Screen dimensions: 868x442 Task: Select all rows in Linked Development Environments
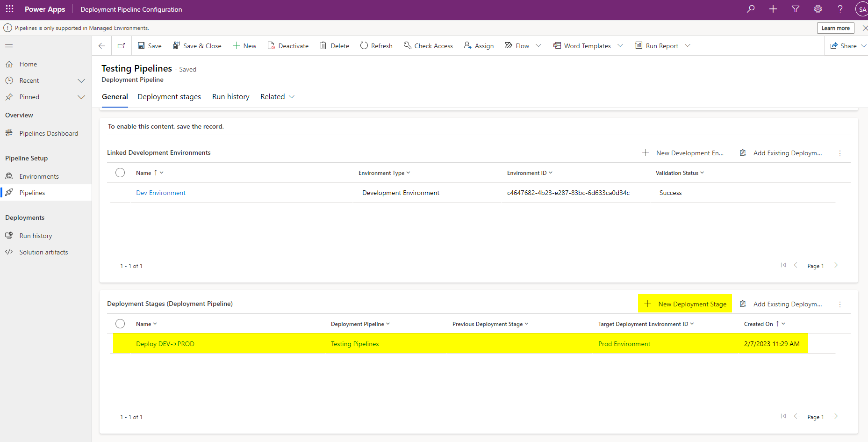click(120, 173)
